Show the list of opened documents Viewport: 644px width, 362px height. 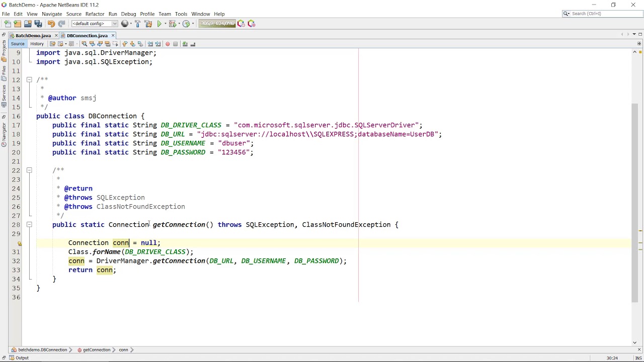[x=634, y=34]
